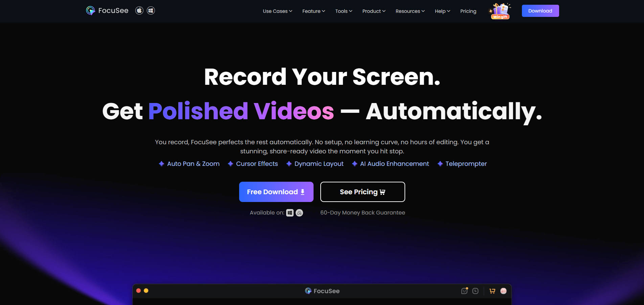Open feedback smiley icon in app preview
644x305 pixels.
pos(464,291)
